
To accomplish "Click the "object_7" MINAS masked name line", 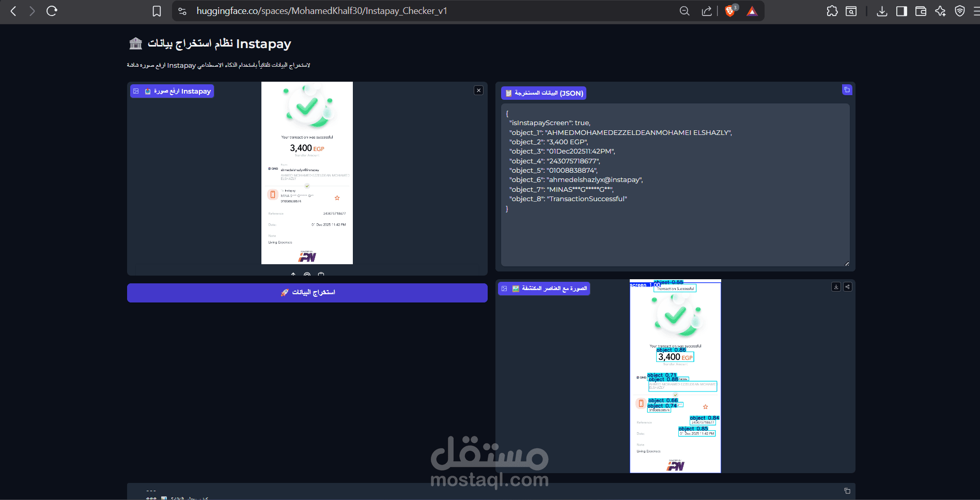I will tap(561, 190).
